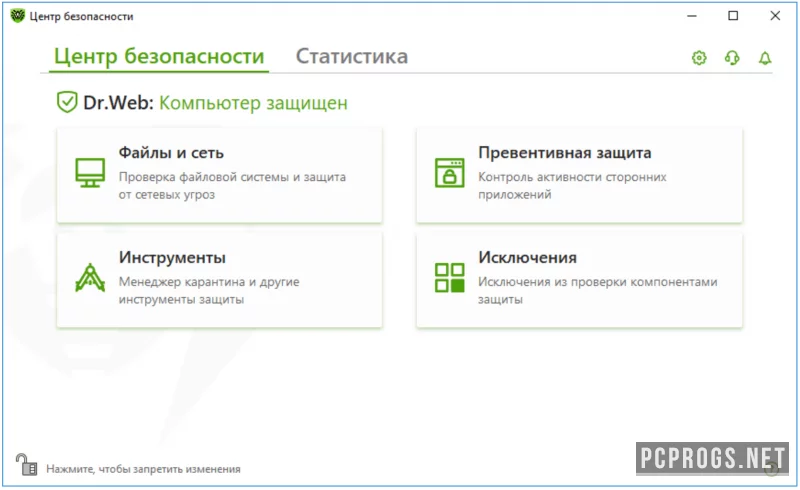Click 'Нажмите, чтобы запретить изменения' text
This screenshot has height=490, width=800.
(143, 469)
